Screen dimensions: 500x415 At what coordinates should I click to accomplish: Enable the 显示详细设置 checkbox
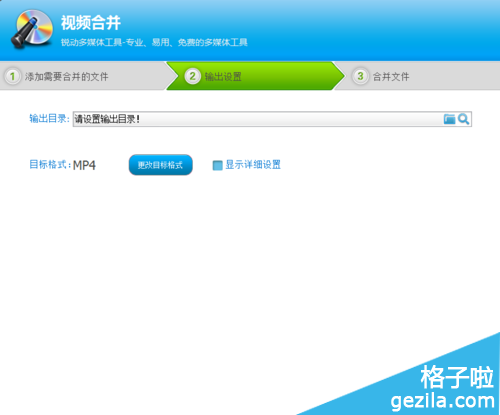pos(217,165)
